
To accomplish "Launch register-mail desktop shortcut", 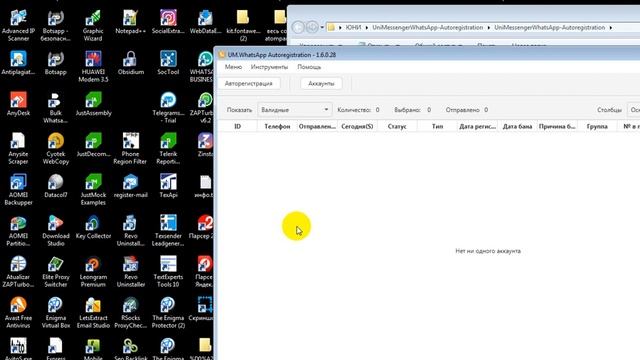I will pos(131,186).
